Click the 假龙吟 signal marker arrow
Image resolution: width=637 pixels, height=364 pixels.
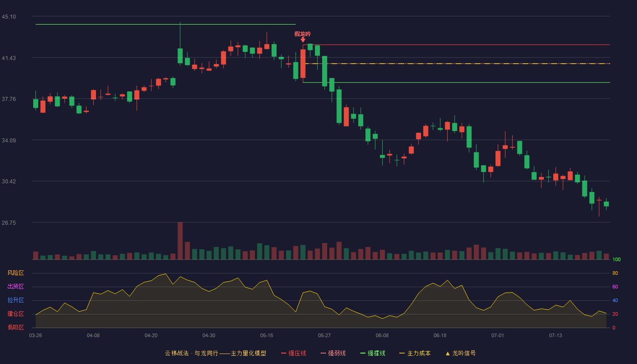point(303,40)
